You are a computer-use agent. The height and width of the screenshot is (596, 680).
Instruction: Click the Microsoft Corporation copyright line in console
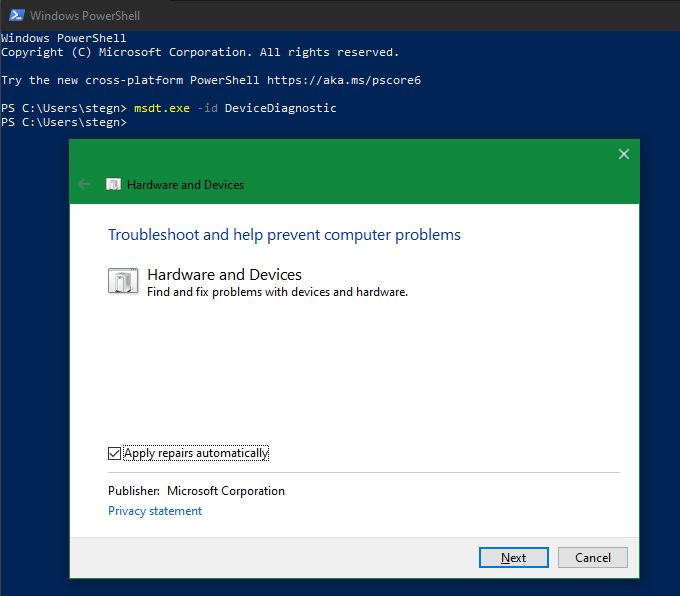(x=200, y=52)
